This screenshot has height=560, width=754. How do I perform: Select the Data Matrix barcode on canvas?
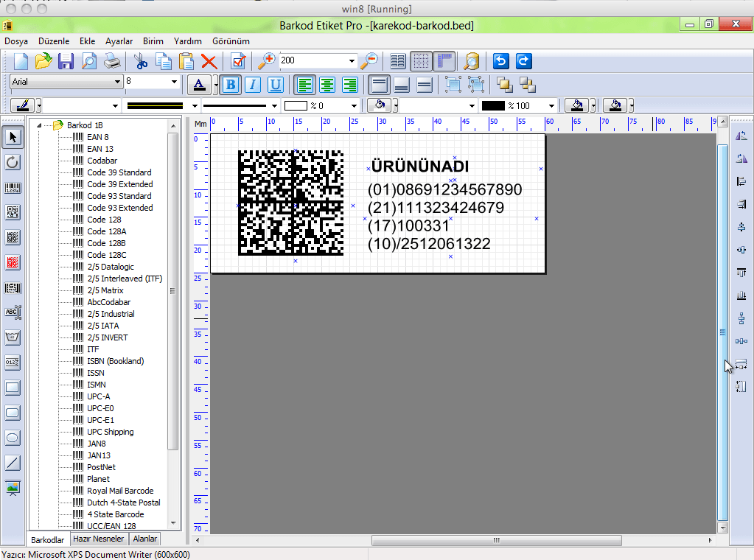pos(291,203)
